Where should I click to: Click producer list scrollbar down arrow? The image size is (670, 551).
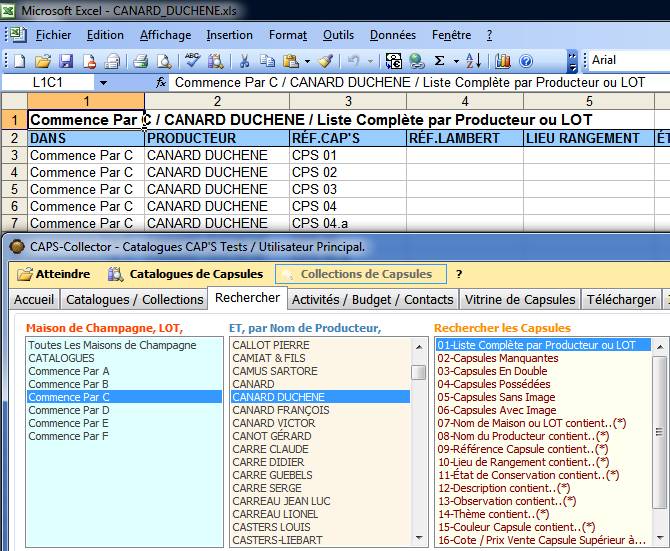coord(419,538)
